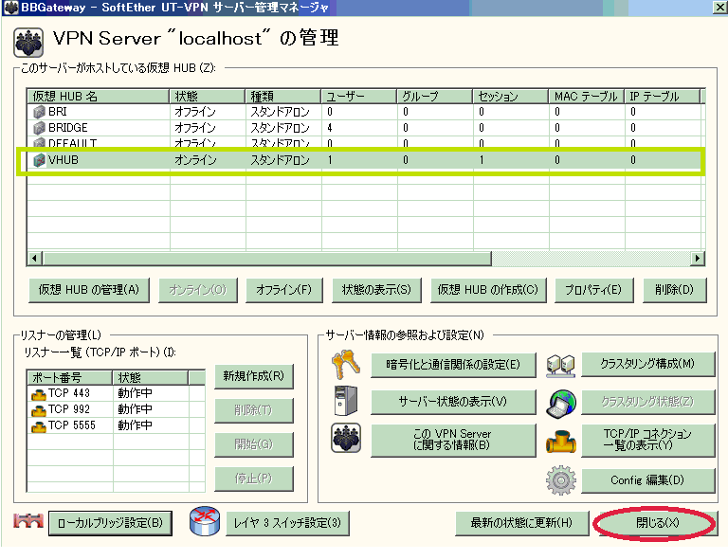Select the DEFAULT hub row

click(364, 143)
